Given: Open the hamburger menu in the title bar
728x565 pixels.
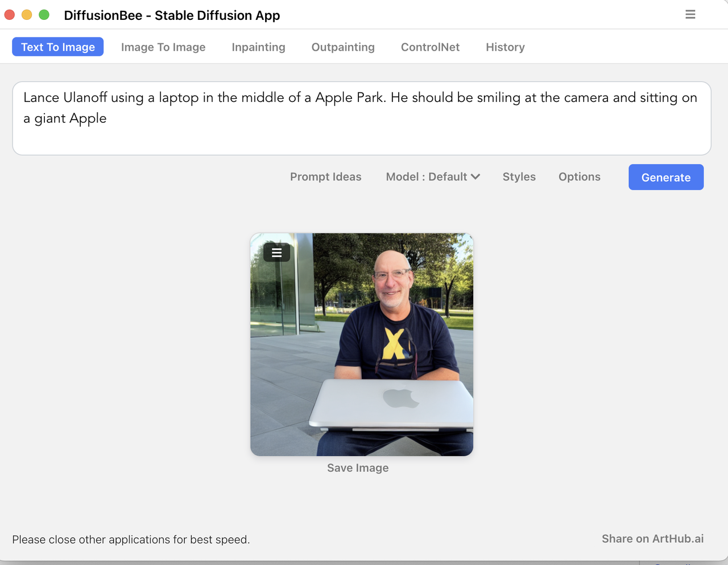Looking at the screenshot, I should click(690, 14).
